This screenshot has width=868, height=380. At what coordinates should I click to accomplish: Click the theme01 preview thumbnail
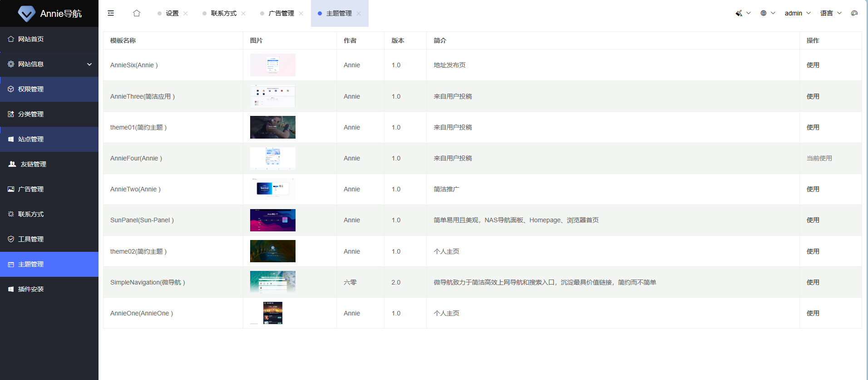(x=272, y=127)
